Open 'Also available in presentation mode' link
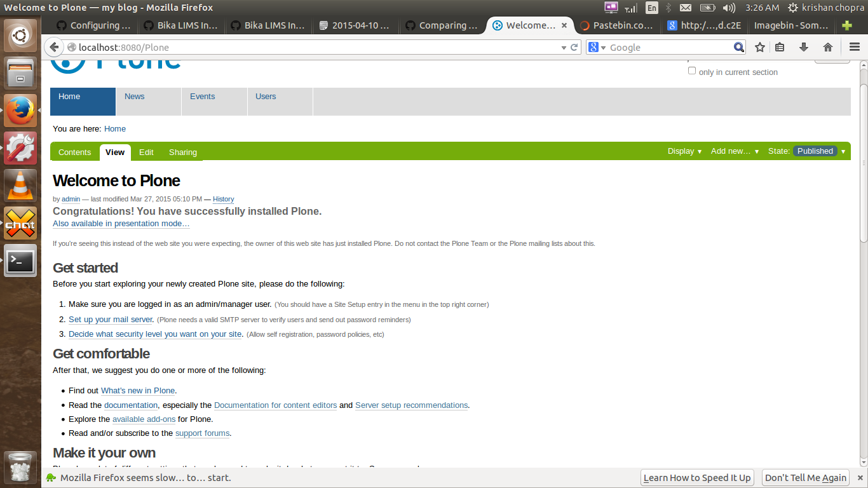This screenshot has height=488, width=868. 121,224
